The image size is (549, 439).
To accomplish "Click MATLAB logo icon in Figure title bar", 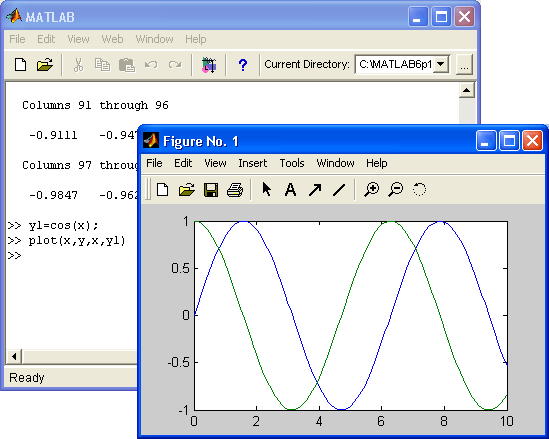I will (151, 141).
